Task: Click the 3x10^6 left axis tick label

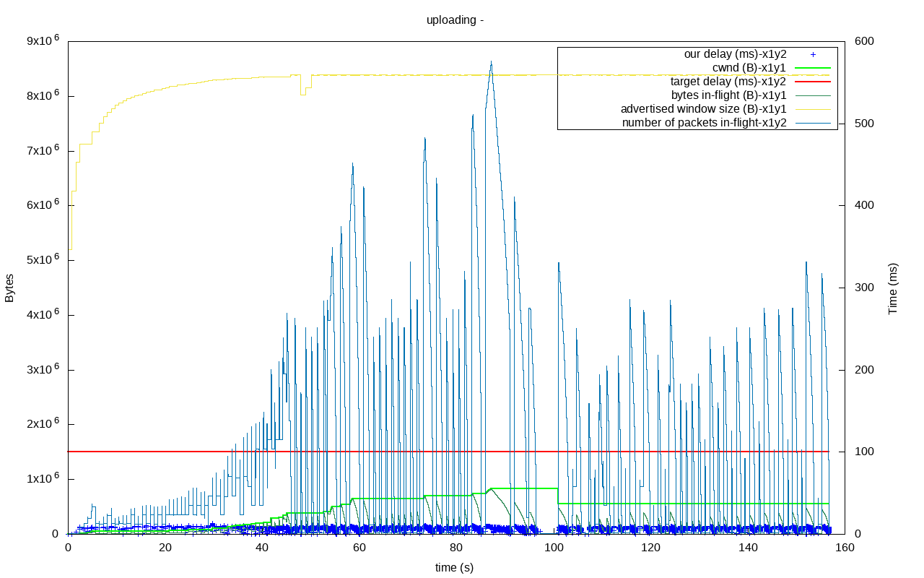Action: [43, 369]
